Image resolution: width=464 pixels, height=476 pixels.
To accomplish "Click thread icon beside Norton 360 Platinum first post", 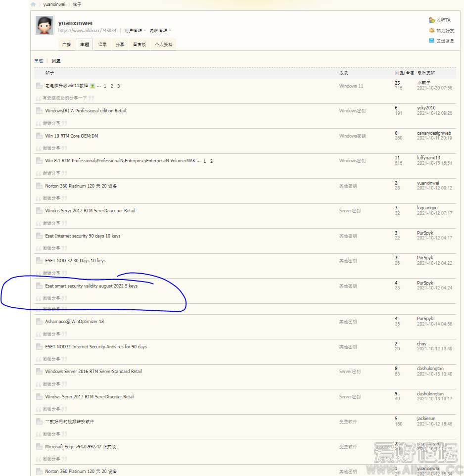I will [40, 186].
